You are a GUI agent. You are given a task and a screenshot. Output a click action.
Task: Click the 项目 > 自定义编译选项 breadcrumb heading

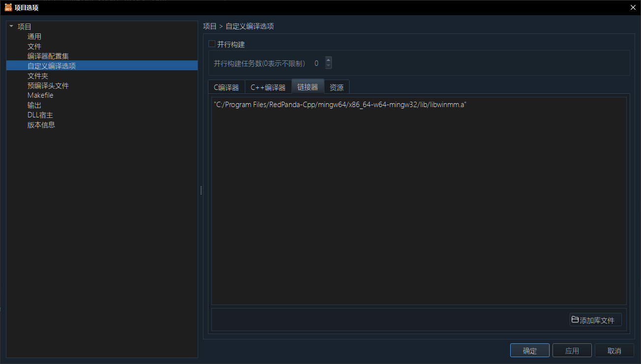(238, 26)
